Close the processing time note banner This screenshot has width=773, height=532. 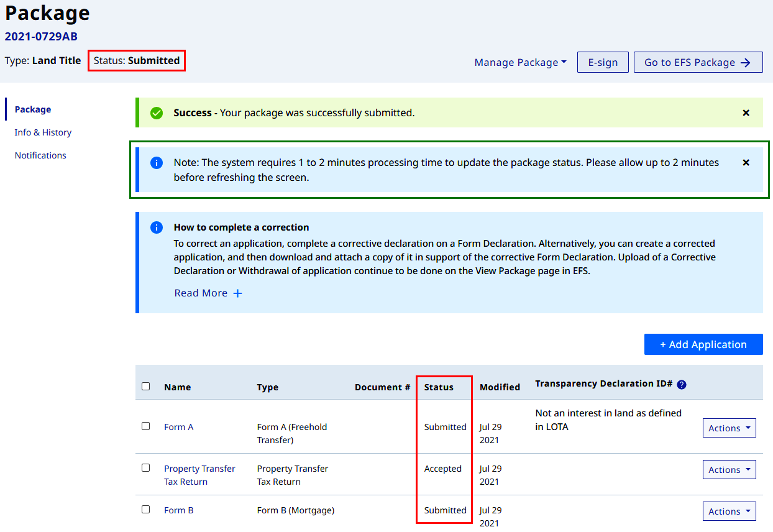(x=746, y=162)
